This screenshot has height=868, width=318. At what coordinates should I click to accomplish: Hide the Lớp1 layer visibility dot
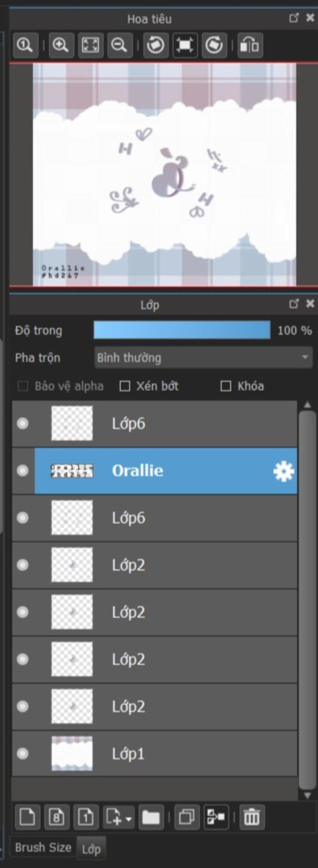(23, 753)
